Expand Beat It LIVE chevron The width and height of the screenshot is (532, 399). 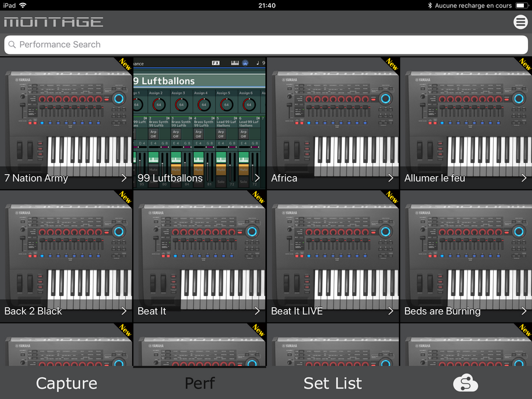click(390, 311)
